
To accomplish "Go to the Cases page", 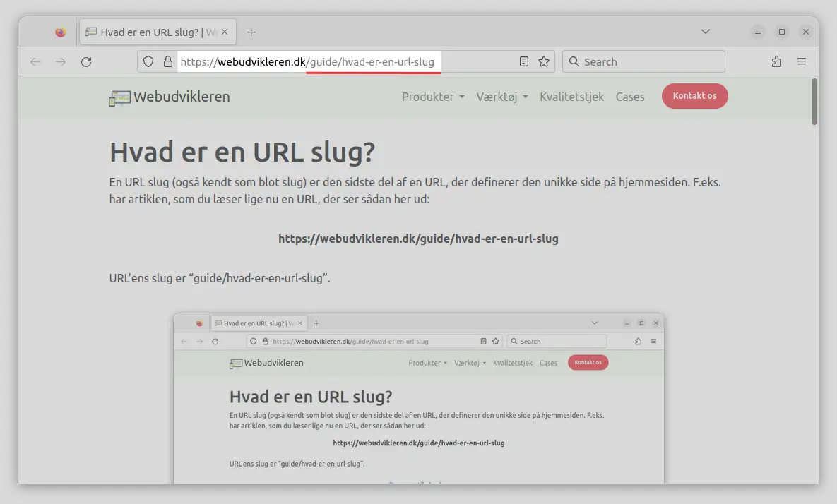I will (x=629, y=97).
